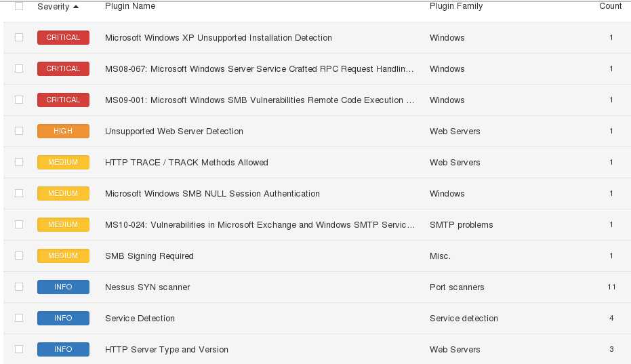Click the MEDIUM badge for HTTP TRACE row
The width and height of the screenshot is (631, 364).
[63, 163]
